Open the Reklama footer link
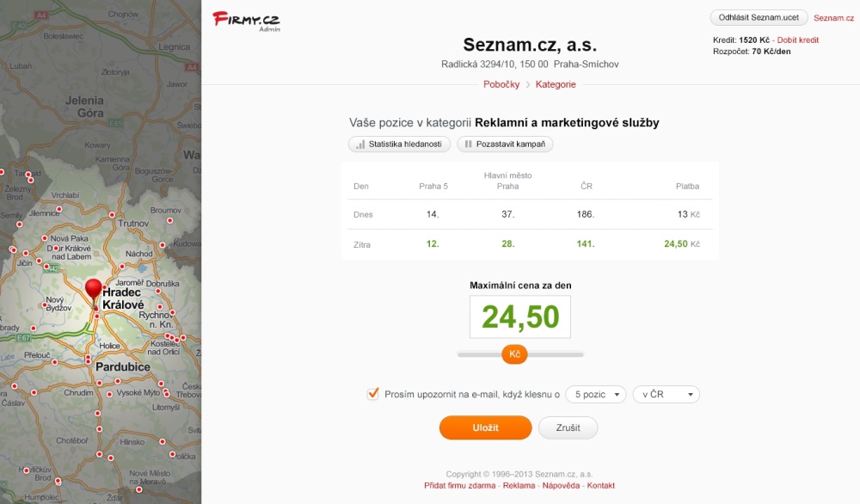Image resolution: width=860 pixels, height=504 pixels. tap(519, 485)
